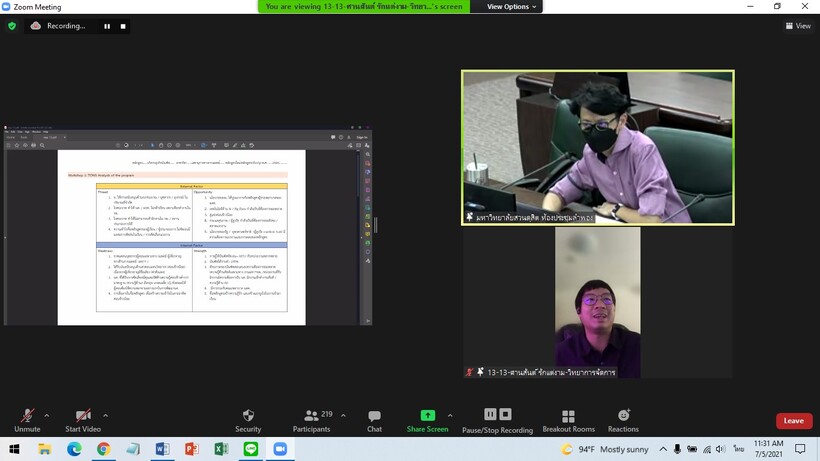Open the Reactions menu
Image resolution: width=820 pixels, height=461 pixels.
pos(623,421)
